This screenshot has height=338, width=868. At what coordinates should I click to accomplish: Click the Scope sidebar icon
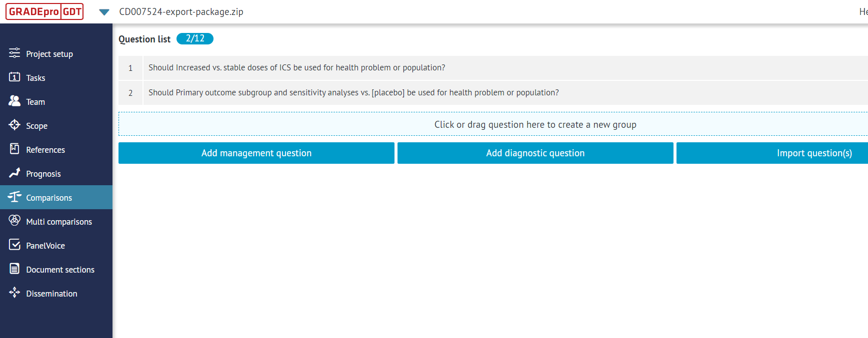tap(14, 125)
